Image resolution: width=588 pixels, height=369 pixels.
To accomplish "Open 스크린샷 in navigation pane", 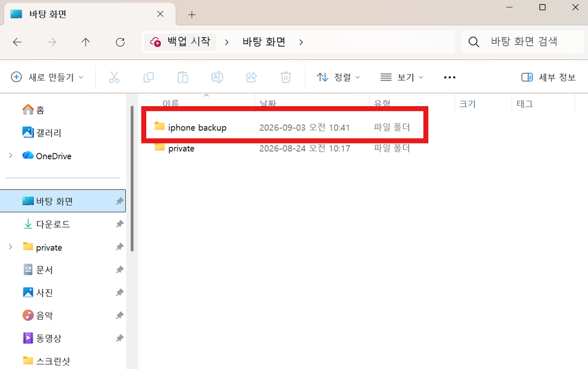I will pyautogui.click(x=47, y=361).
